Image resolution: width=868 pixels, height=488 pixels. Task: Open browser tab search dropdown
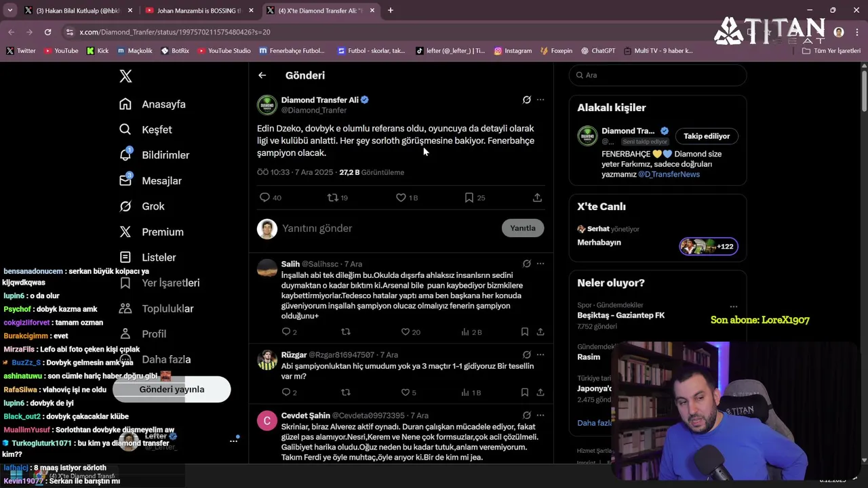point(9,11)
